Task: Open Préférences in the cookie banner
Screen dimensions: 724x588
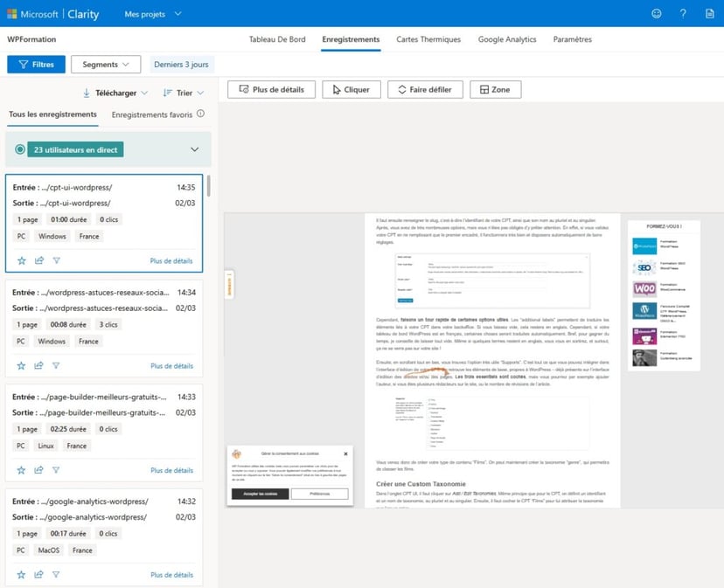Action: click(x=319, y=494)
